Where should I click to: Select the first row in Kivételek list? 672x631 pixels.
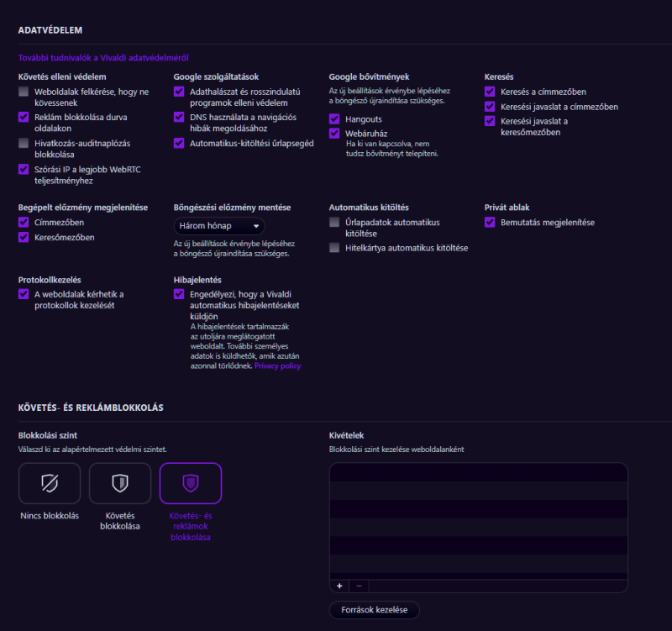(478, 472)
